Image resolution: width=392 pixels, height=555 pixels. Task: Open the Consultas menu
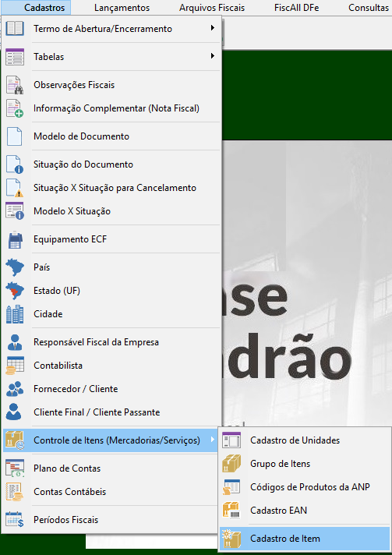point(369,8)
